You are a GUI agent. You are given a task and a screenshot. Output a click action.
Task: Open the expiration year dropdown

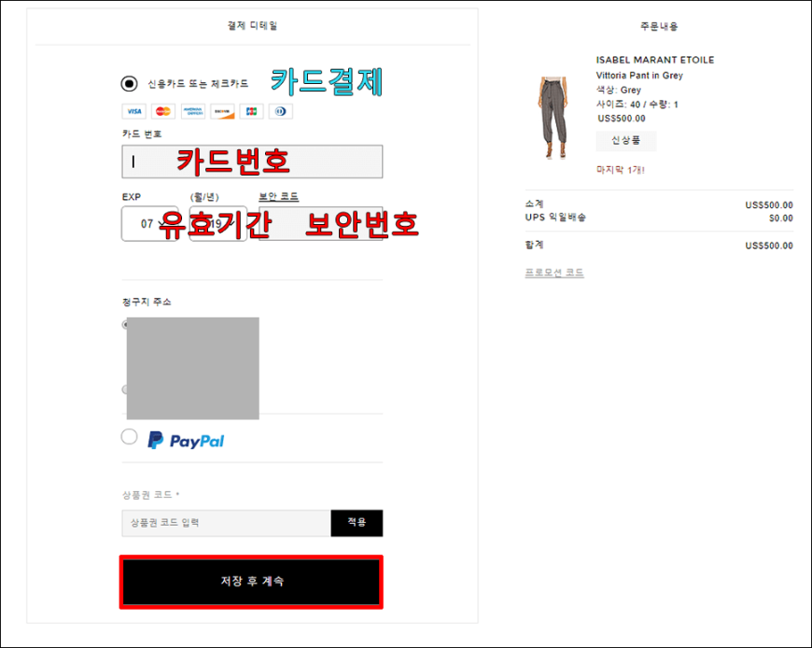(218, 224)
